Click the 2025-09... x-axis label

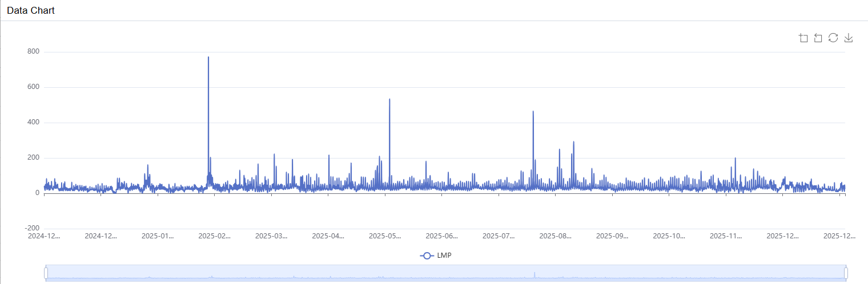coord(613,236)
